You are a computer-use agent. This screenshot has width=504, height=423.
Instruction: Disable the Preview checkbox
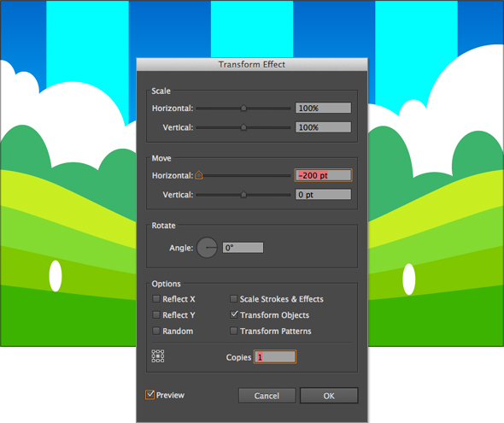(149, 395)
